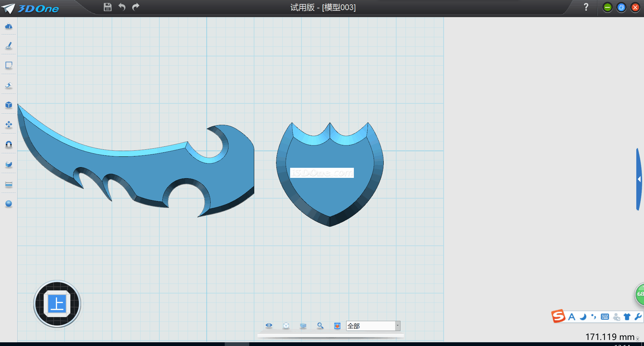644x346 pixels.
Task: Expand the right side blue panel arrow
Action: (x=639, y=179)
